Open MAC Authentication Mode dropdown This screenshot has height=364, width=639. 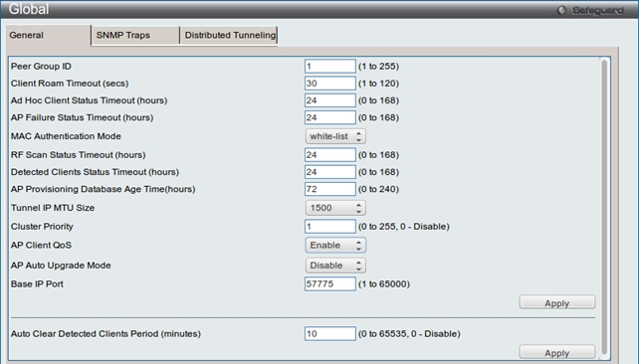click(x=335, y=136)
